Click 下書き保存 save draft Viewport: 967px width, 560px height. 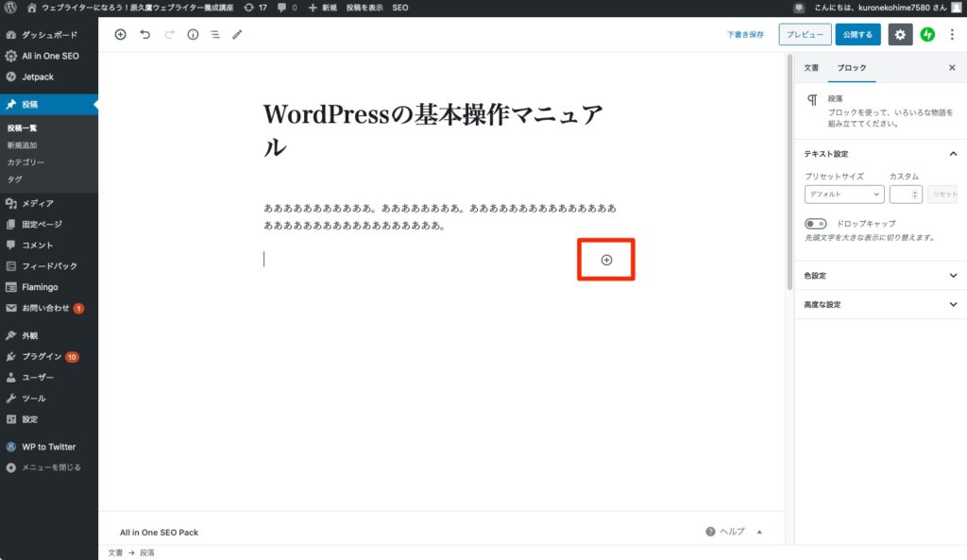745,35
